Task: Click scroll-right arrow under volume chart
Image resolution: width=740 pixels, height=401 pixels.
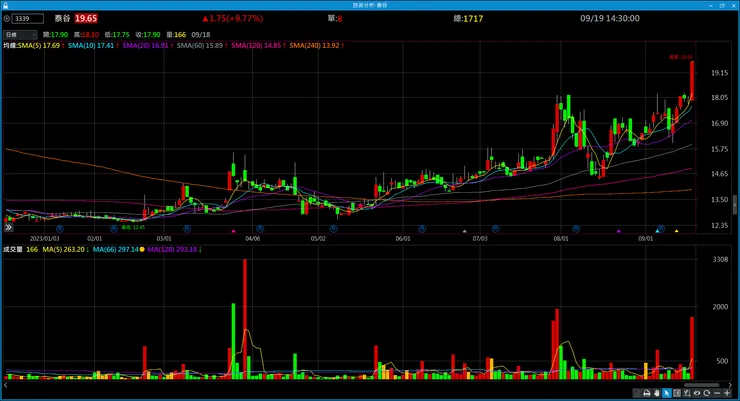Action: click(730, 385)
